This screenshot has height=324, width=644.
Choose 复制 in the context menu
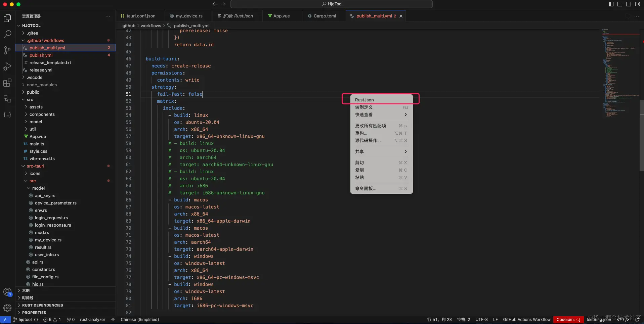pos(382,170)
